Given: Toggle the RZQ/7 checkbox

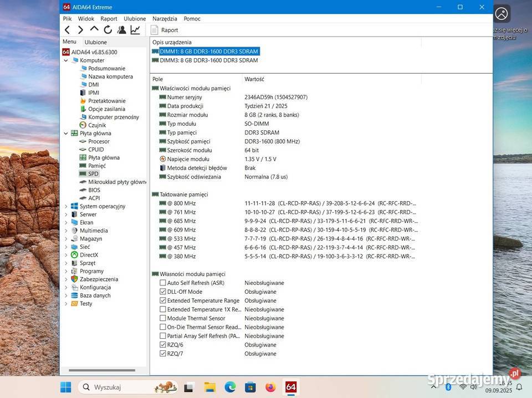Looking at the screenshot, I should pyautogui.click(x=163, y=353).
